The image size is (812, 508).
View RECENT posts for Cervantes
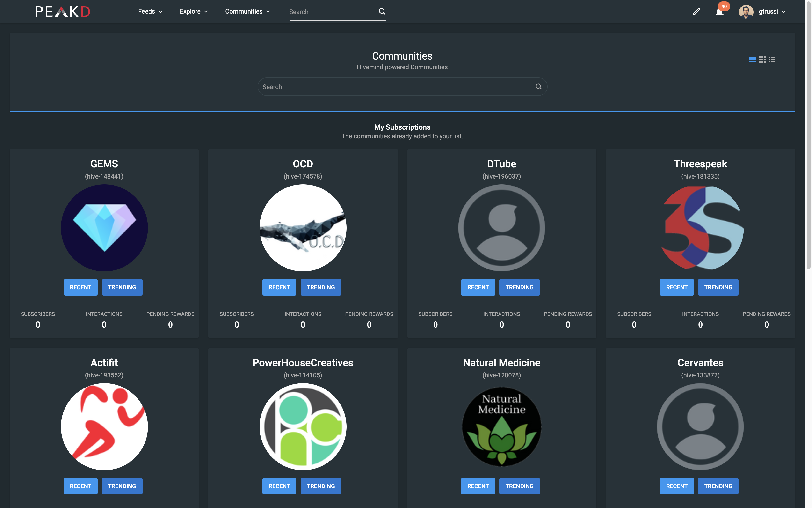click(677, 486)
